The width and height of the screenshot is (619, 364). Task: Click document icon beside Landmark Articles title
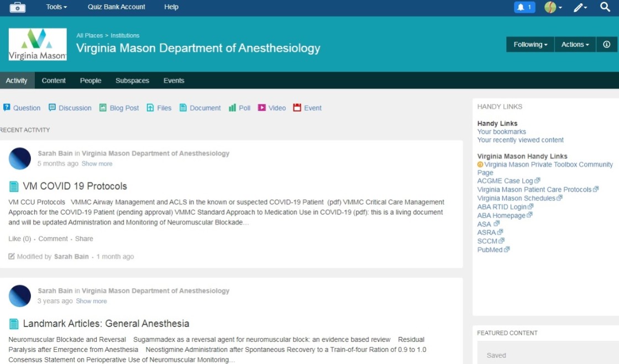tap(14, 324)
